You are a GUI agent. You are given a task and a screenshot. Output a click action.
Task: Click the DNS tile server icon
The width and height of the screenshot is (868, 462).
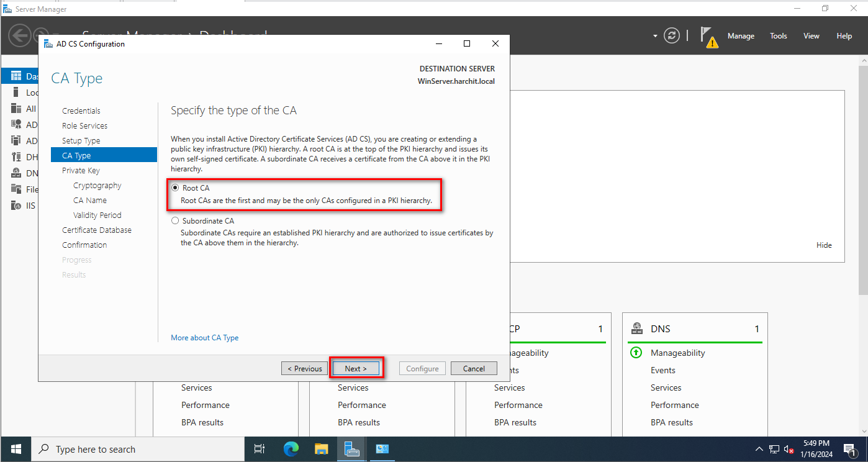coord(636,328)
